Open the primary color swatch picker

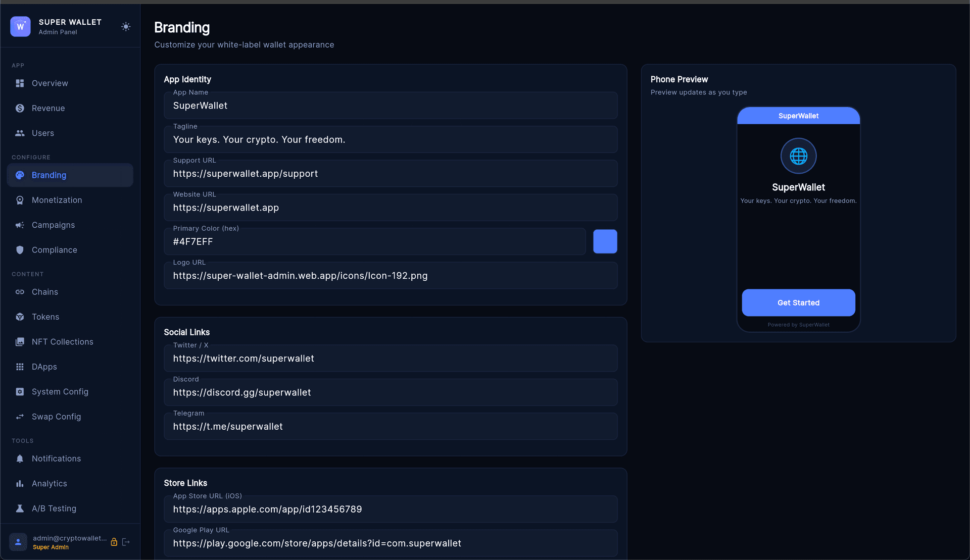(x=605, y=241)
